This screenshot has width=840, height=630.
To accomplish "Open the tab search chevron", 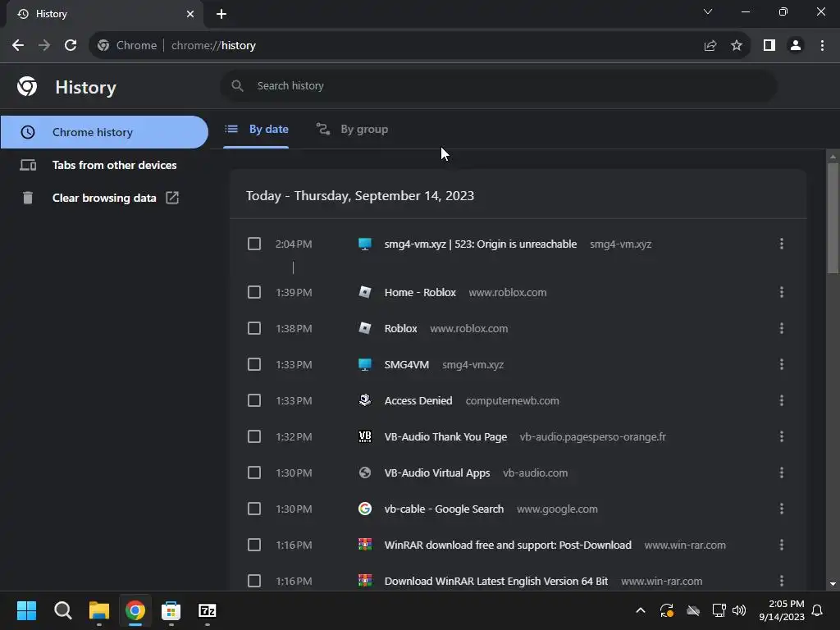I will pyautogui.click(x=708, y=11).
